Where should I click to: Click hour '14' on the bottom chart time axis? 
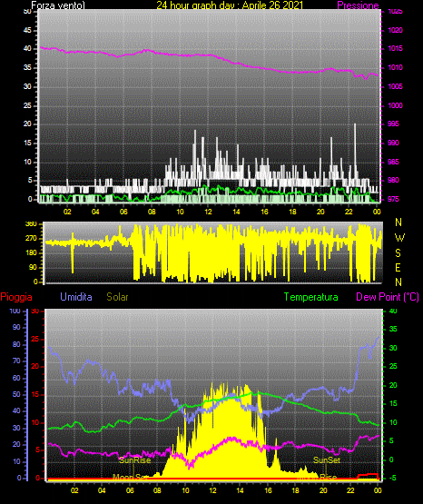coord(240,490)
